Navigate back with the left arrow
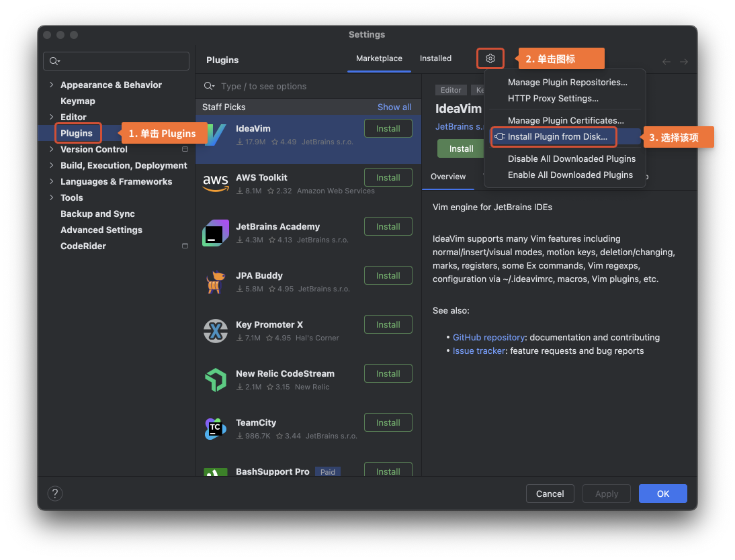The image size is (735, 560). pos(666,61)
